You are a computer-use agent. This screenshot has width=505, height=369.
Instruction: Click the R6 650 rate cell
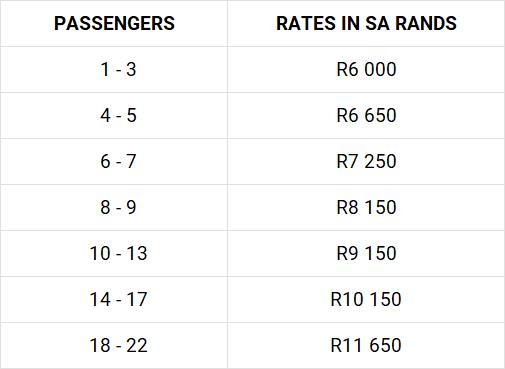point(366,115)
